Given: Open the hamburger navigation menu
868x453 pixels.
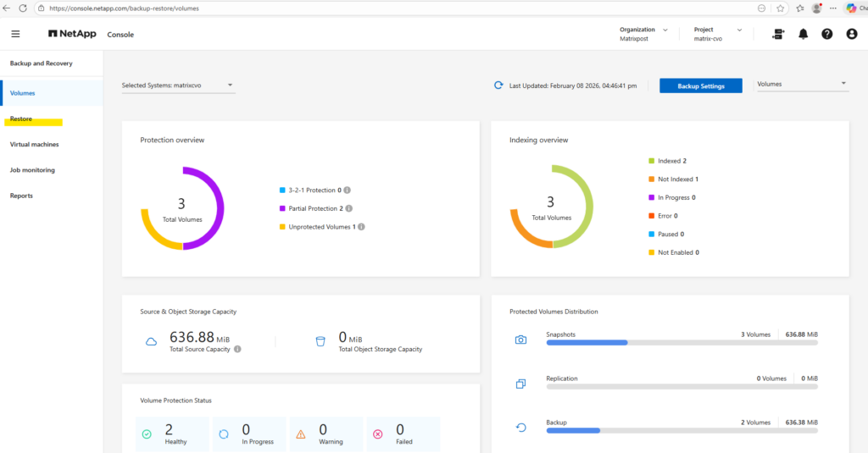Looking at the screenshot, I should pos(15,34).
